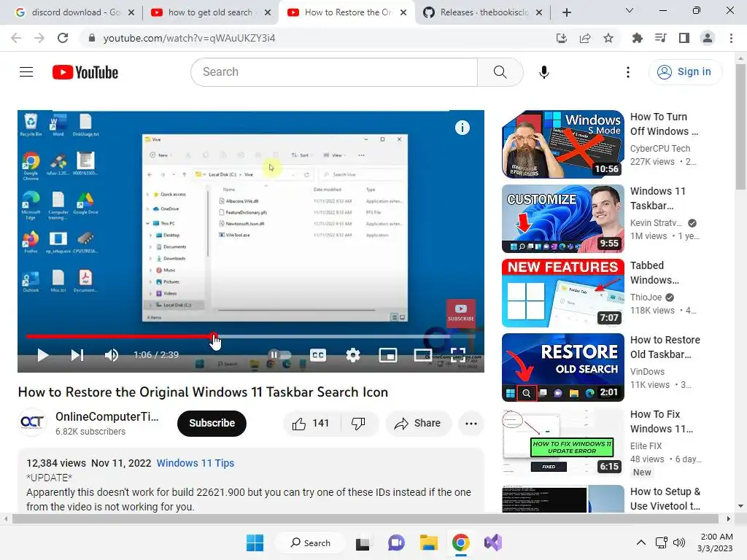Toggle the Chrome side panel

pos(684,38)
